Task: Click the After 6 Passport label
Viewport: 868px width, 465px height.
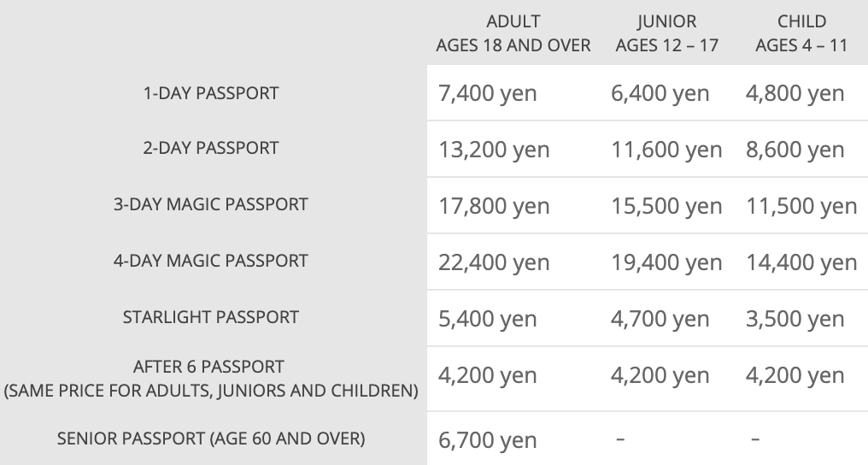Action: tap(211, 367)
